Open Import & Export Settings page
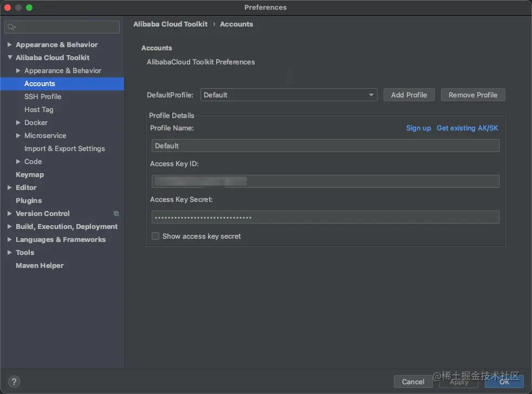 tap(64, 148)
